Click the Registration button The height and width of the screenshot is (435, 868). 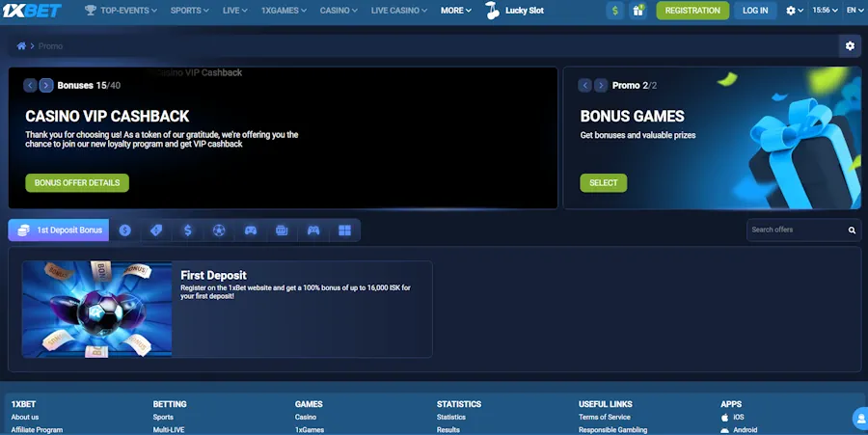pyautogui.click(x=692, y=11)
